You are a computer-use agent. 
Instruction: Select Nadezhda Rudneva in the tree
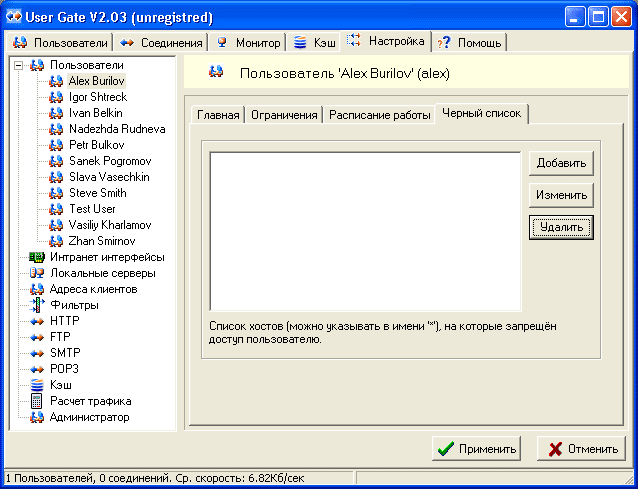coord(117,129)
